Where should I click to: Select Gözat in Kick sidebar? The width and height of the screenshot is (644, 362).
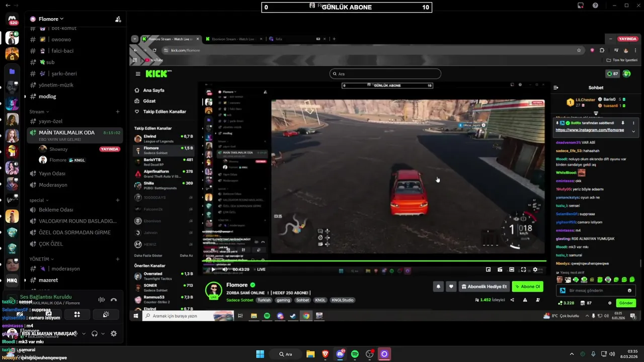tap(149, 101)
